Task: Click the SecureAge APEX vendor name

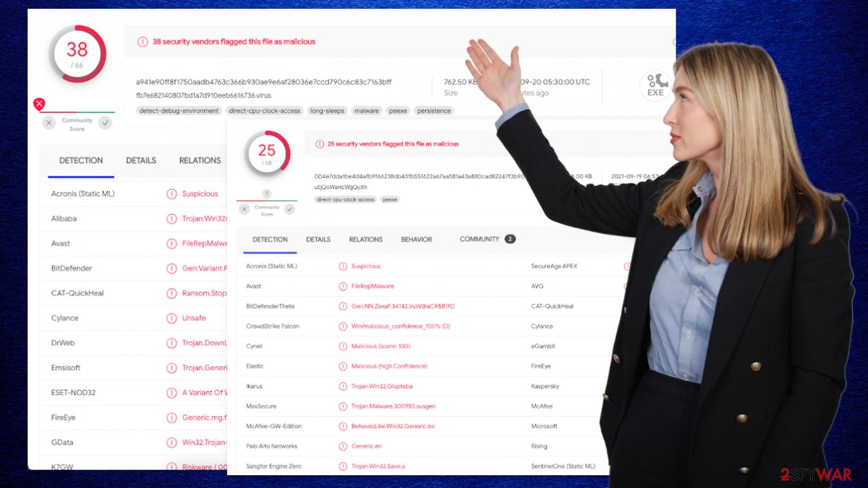Action: 554,266
